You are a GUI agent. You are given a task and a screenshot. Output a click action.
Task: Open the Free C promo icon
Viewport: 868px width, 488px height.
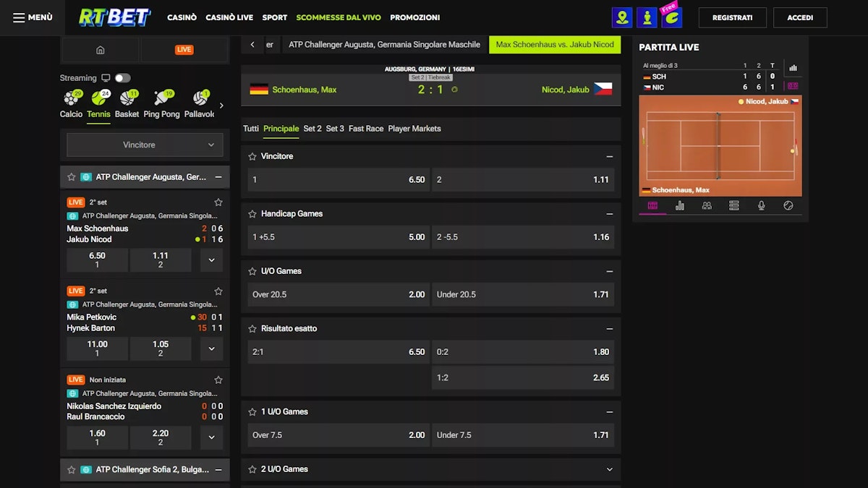[673, 16]
